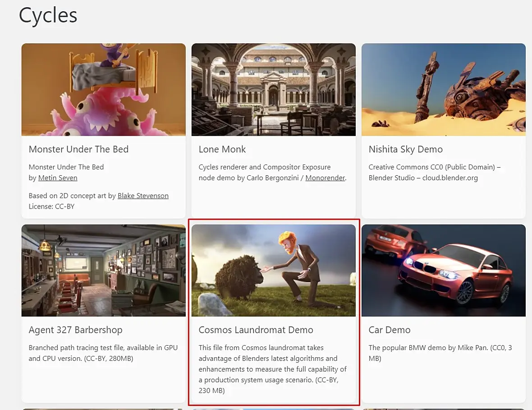Follow the Blake Stevenson link
Image resolution: width=532 pixels, height=410 pixels.
coord(143,196)
